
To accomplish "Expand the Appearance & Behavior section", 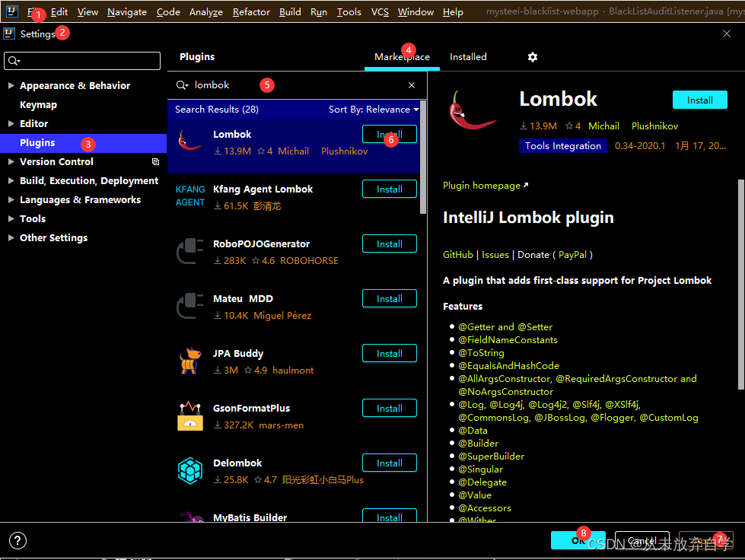I will (x=13, y=85).
